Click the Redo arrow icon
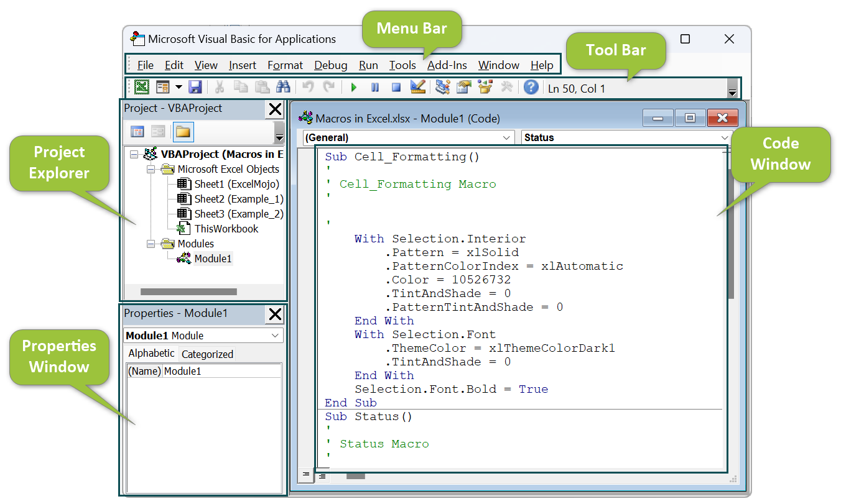Viewport: 841px width, 504px height. click(329, 88)
